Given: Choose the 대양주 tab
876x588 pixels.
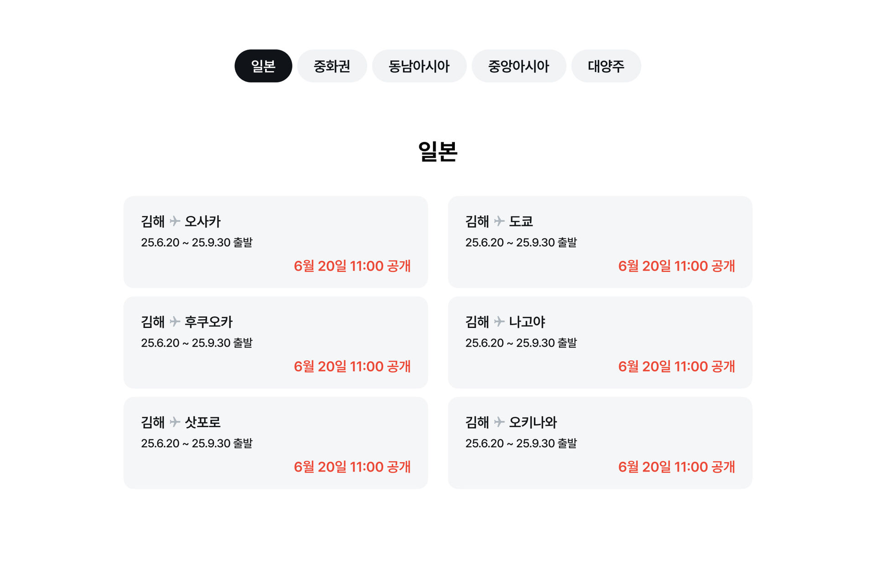Looking at the screenshot, I should click(605, 66).
